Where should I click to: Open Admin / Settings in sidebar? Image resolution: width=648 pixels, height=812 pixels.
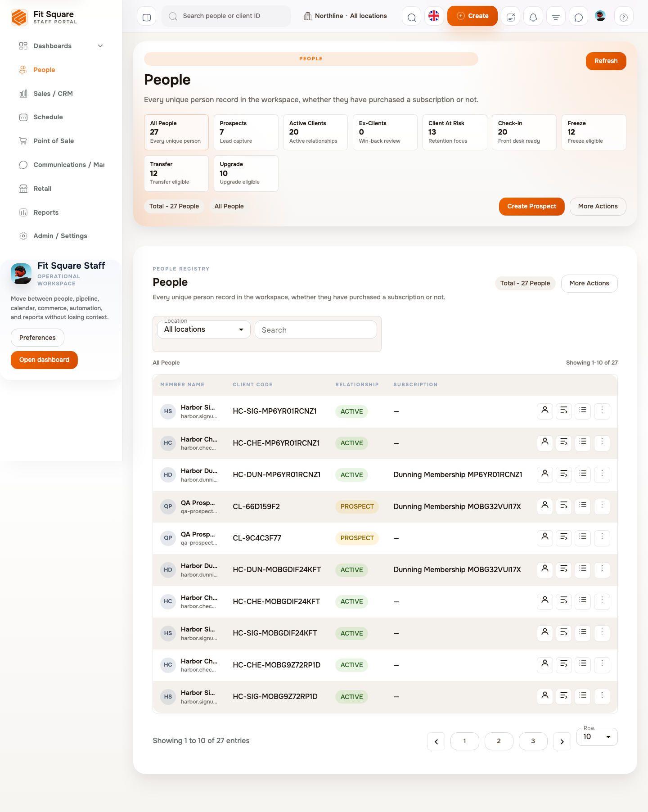[61, 236]
